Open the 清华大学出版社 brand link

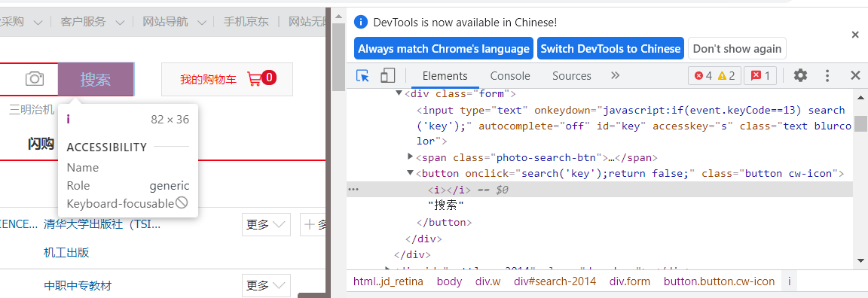pos(102,224)
